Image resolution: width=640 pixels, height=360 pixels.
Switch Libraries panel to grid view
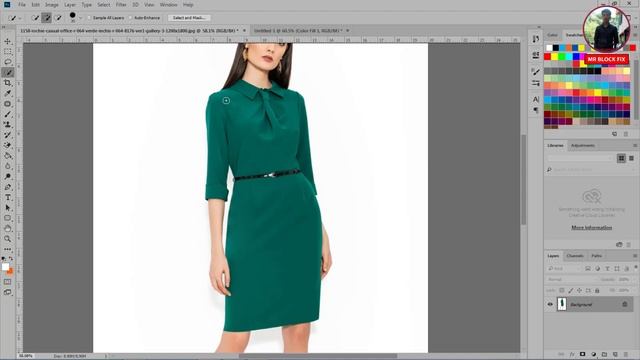point(621,158)
